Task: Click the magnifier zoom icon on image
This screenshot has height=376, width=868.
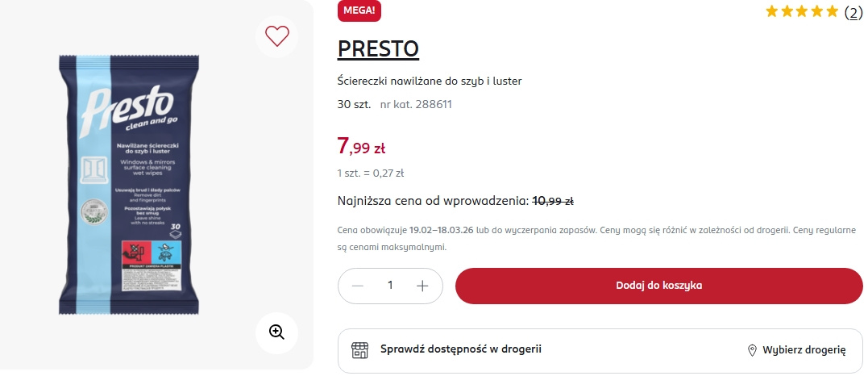Action: coord(277,332)
